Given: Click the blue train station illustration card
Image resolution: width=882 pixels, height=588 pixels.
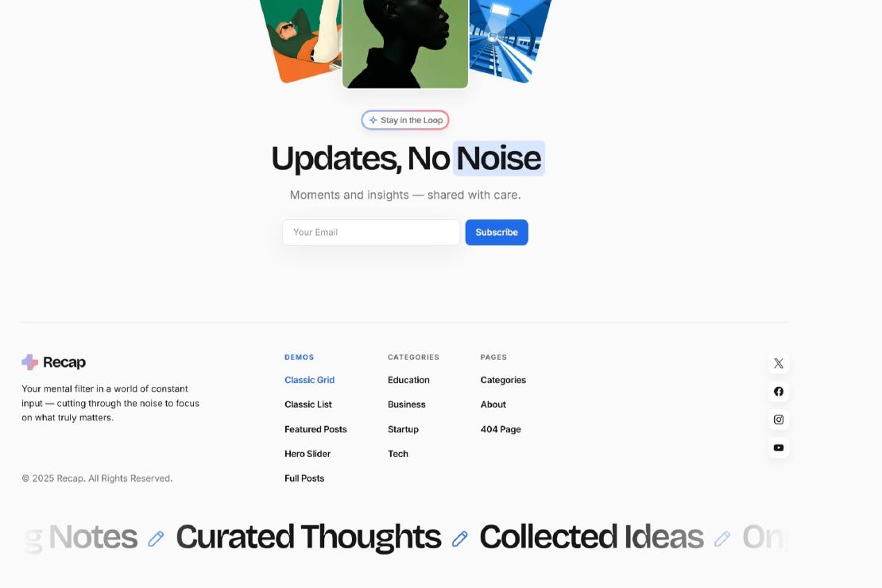Looking at the screenshot, I should point(509,40).
